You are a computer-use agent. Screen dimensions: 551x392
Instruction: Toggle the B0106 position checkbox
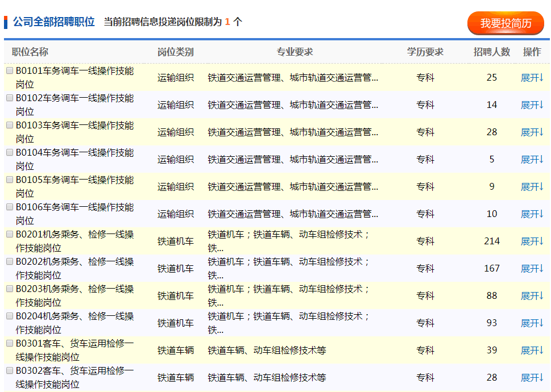(x=10, y=207)
